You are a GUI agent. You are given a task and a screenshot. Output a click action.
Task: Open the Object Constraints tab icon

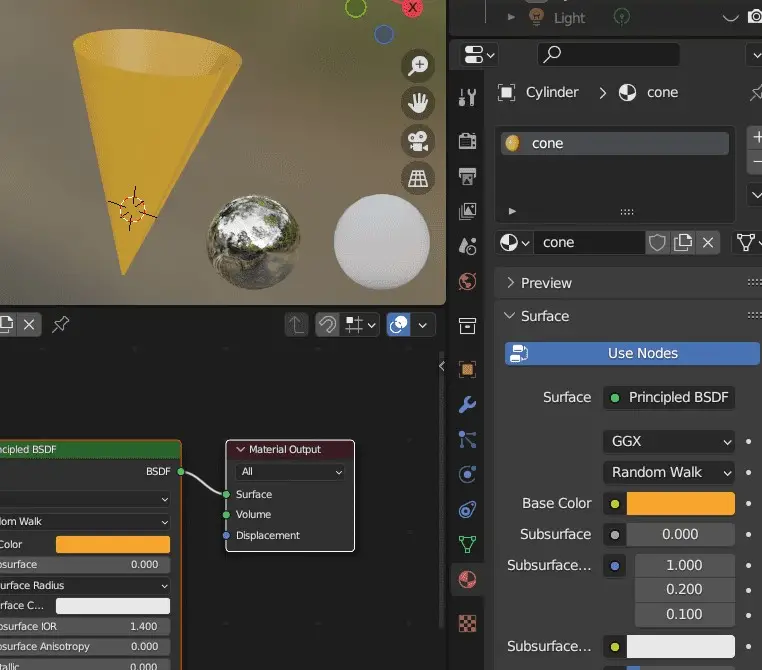coord(467,509)
